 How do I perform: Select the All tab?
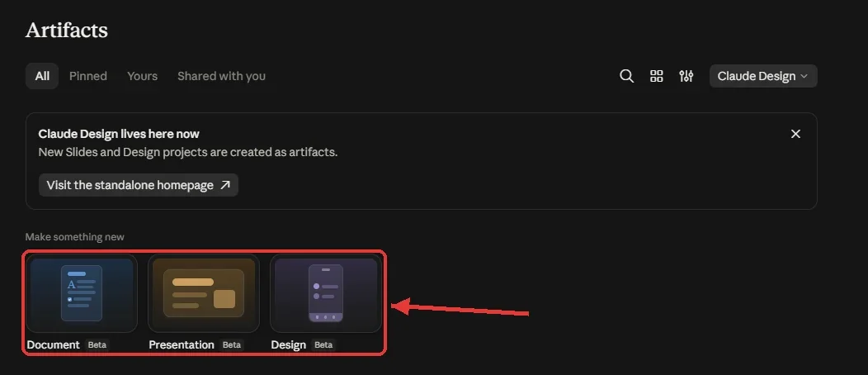42,76
